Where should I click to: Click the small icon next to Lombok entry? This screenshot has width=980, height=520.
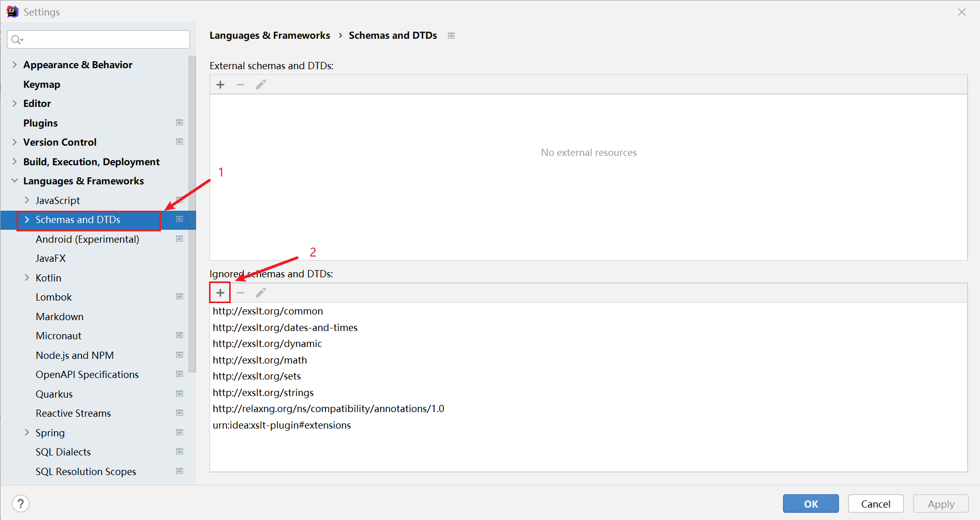(179, 296)
